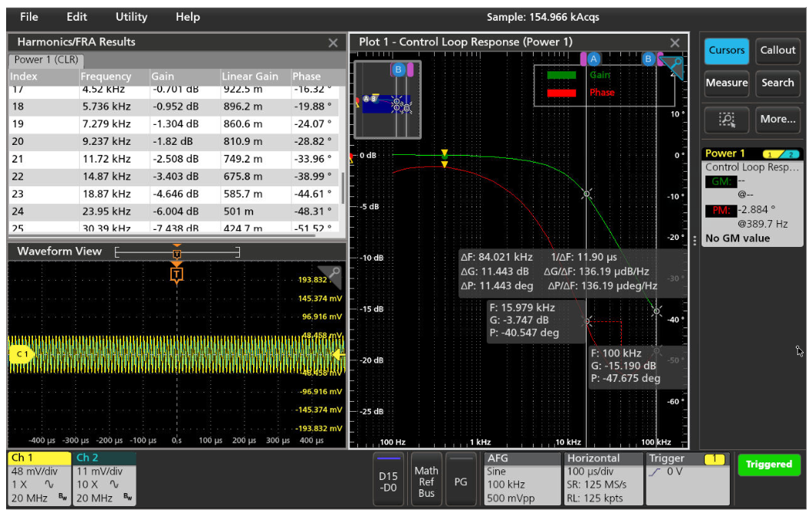Click the zoom box magnifier icon
This screenshot has height=513, width=812.
pyautogui.click(x=727, y=119)
